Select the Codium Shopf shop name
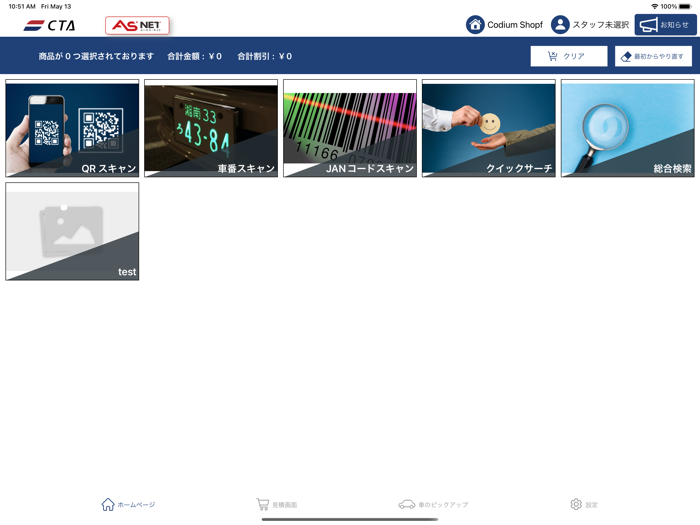The height and width of the screenshot is (525, 700). [x=515, y=25]
